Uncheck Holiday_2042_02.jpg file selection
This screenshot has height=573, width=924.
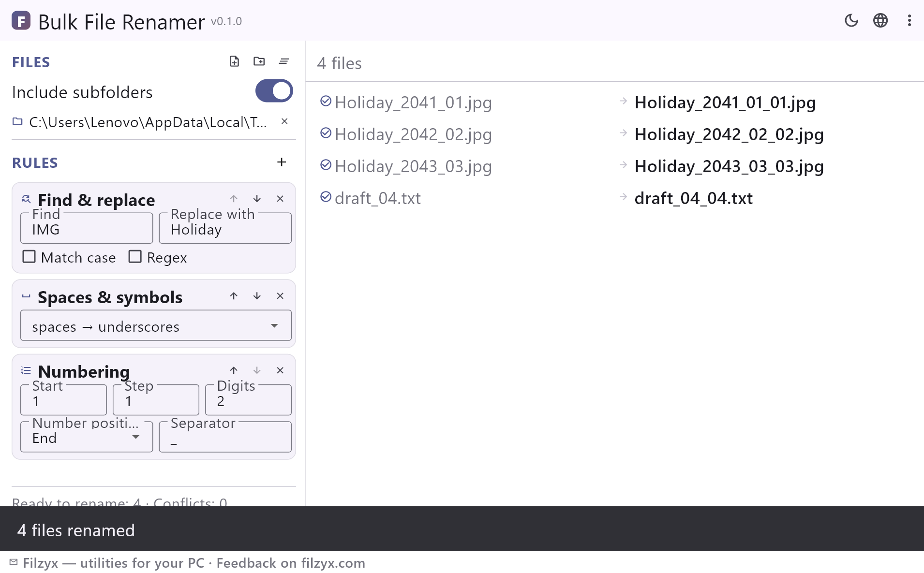click(x=326, y=133)
